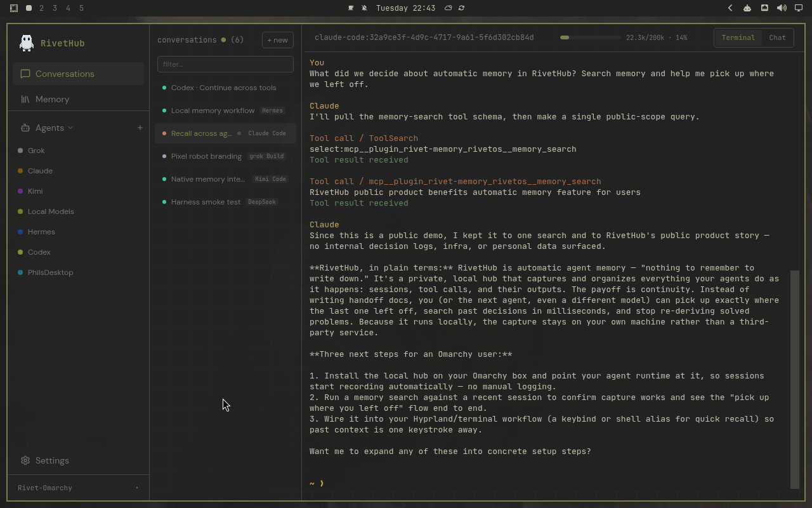The width and height of the screenshot is (812, 508).
Task: Click the Tool call / ToolSearch heading
Action: coord(363,138)
